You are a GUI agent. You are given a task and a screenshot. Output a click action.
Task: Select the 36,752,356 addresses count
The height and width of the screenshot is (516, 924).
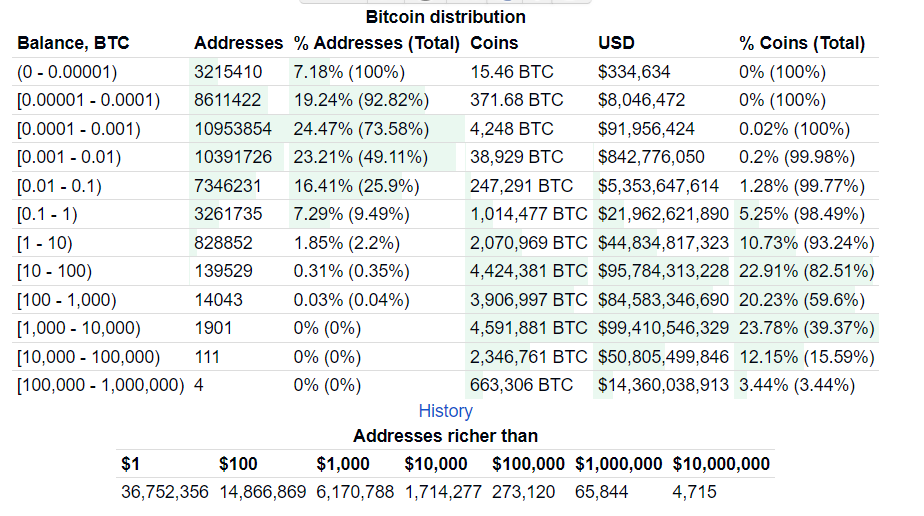[165, 492]
